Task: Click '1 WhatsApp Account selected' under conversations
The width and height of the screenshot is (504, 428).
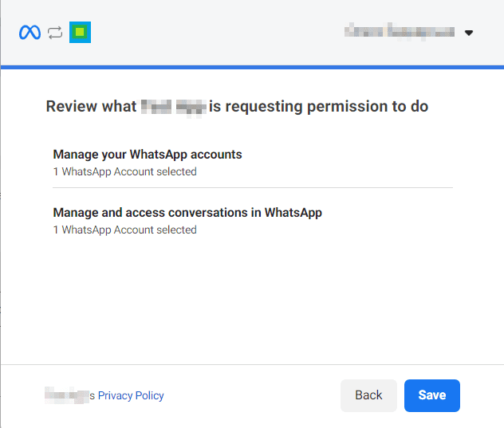Action: pyautogui.click(x=124, y=230)
